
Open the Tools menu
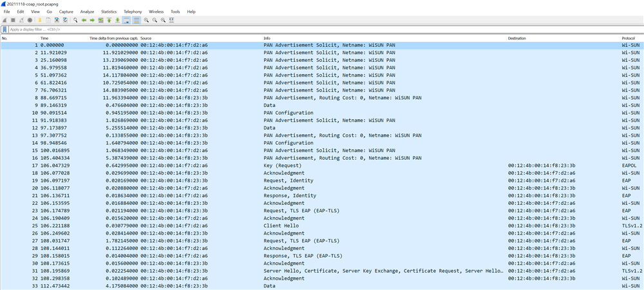pyautogui.click(x=175, y=12)
